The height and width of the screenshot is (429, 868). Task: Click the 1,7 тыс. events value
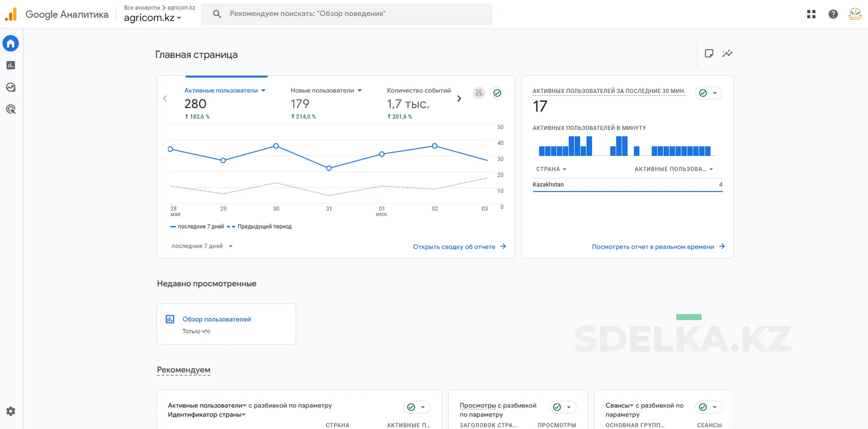pos(408,104)
